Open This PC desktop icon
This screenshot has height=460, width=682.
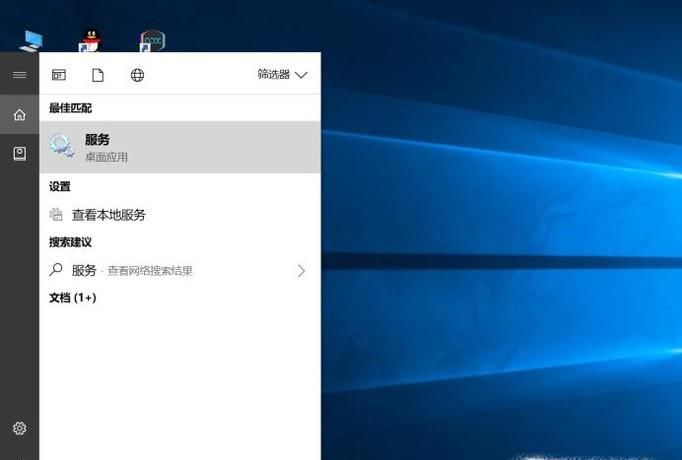click(31, 41)
